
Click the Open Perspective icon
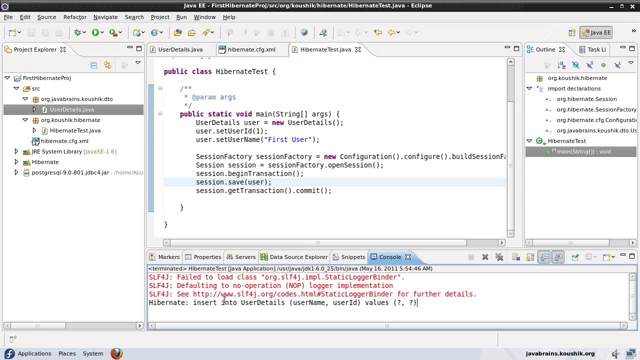[x=572, y=33]
